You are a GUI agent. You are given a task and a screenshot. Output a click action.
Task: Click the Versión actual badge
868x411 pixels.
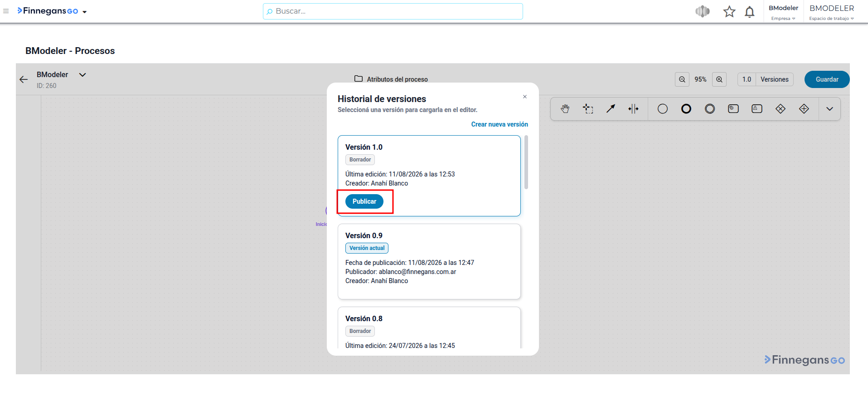click(367, 248)
